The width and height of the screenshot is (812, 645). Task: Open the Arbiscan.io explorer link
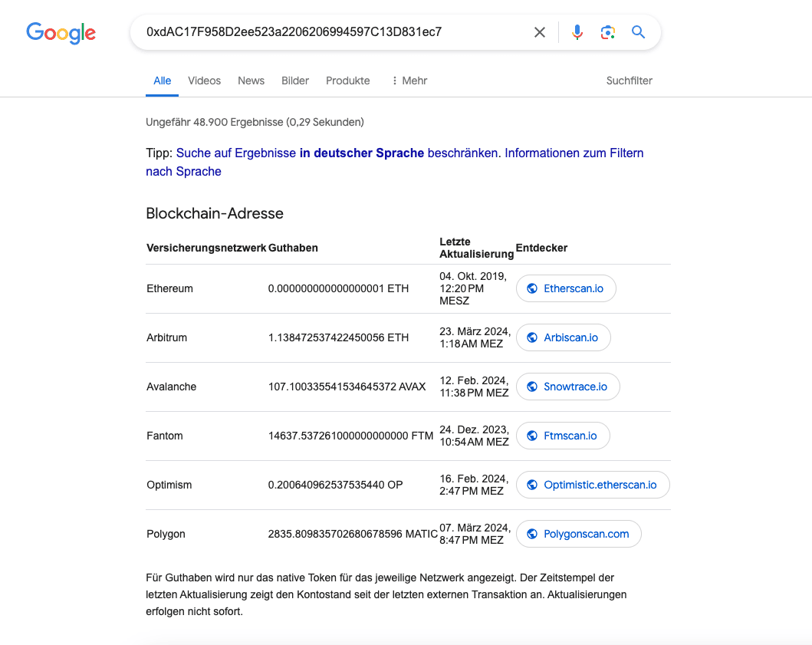(x=564, y=337)
